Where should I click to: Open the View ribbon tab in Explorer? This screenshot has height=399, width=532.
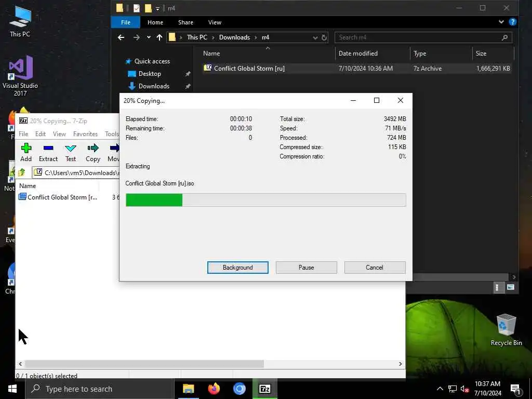[215, 22]
